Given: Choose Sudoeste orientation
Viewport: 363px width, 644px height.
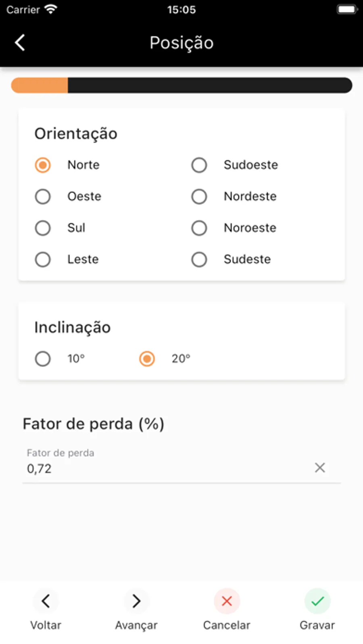Looking at the screenshot, I should tap(199, 165).
